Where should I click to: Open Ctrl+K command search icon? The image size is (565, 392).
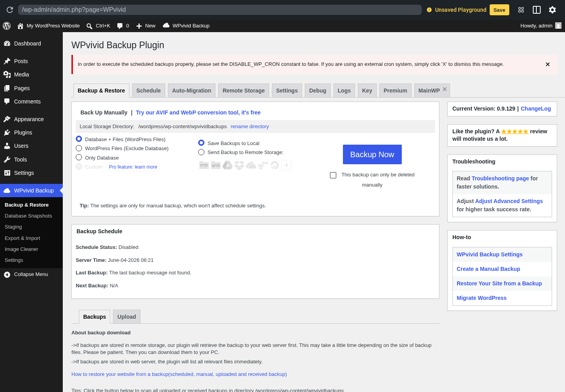89,26
